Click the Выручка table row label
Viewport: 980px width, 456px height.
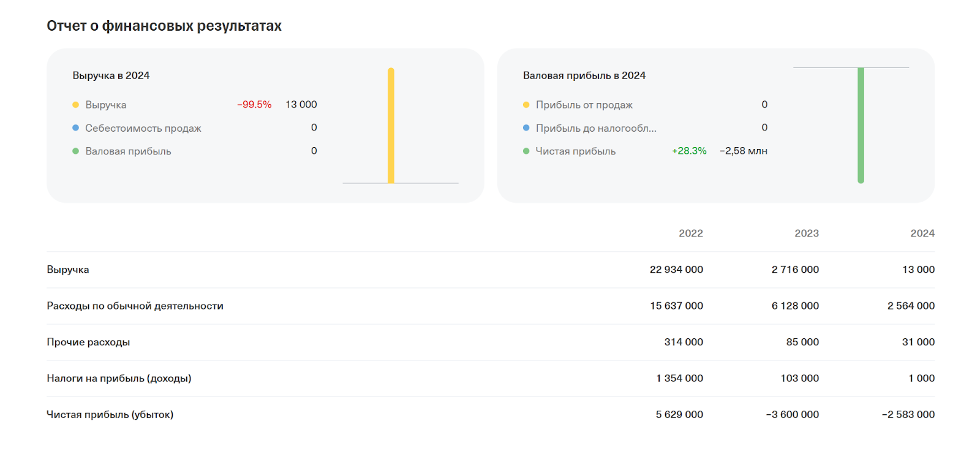click(68, 270)
